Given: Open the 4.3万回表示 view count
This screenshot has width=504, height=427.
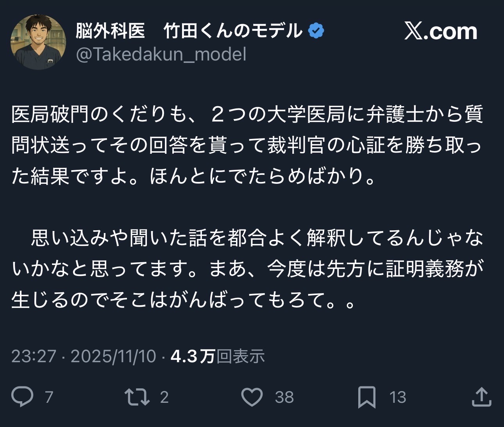Looking at the screenshot, I should [218, 356].
